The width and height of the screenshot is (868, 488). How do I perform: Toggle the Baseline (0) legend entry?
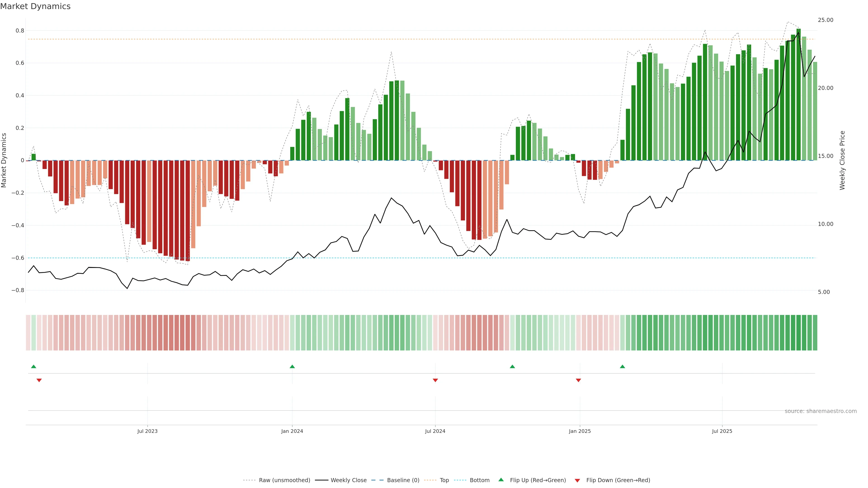click(403, 480)
